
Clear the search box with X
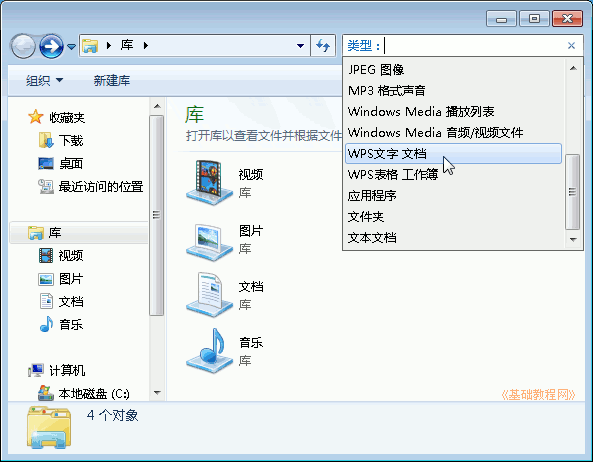[571, 46]
